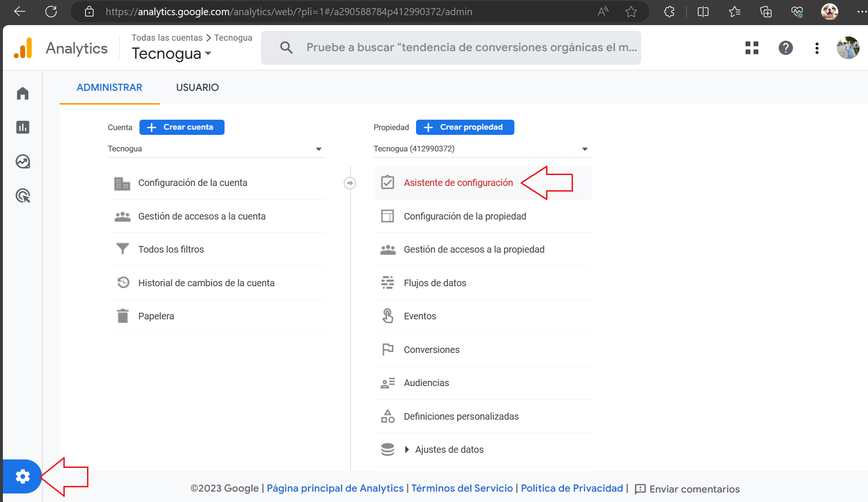Screen dimensions: 868x502
Task: Click Enviar comentarios
Action: pos(687,489)
